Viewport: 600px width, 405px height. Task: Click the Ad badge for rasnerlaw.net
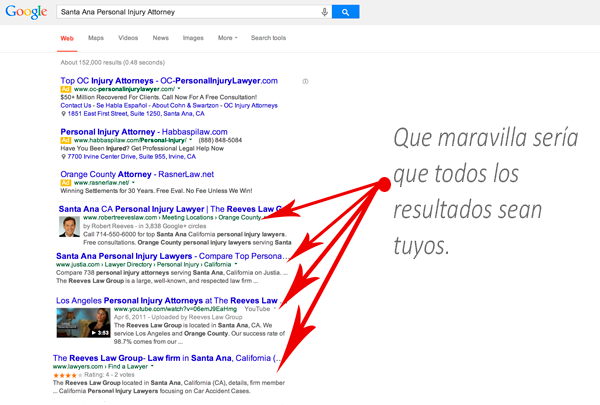[x=65, y=183]
